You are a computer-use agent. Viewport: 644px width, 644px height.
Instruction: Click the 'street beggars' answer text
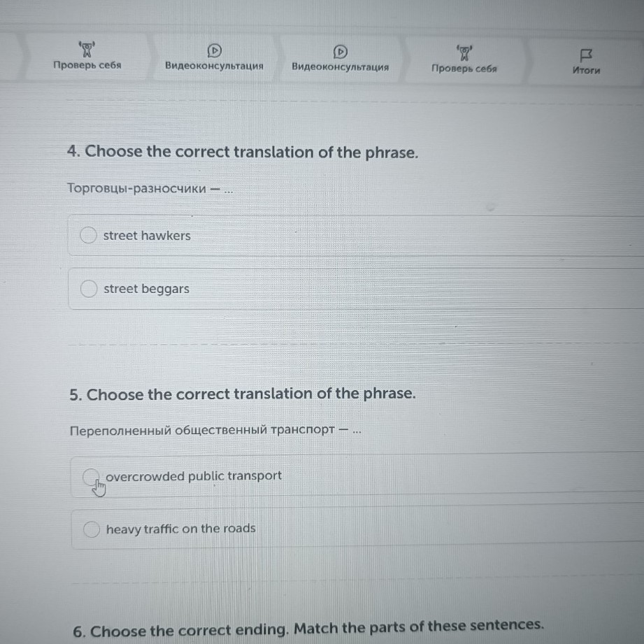(x=146, y=289)
